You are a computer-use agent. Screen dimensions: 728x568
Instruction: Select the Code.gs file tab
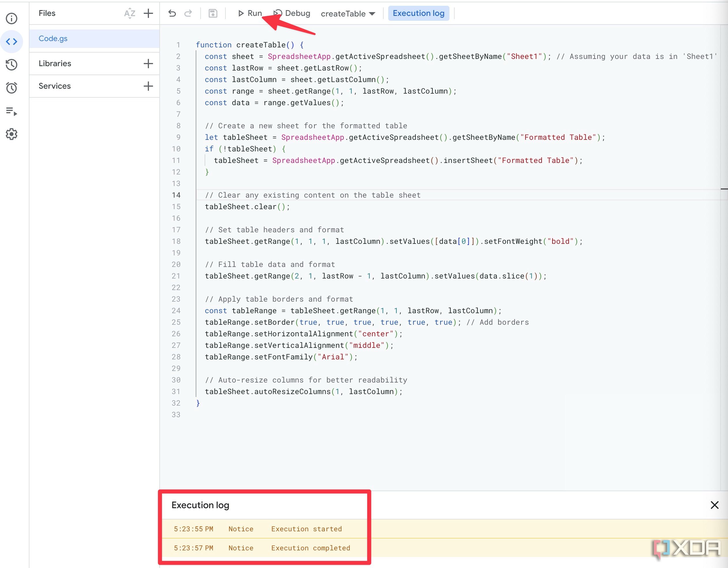coord(95,38)
